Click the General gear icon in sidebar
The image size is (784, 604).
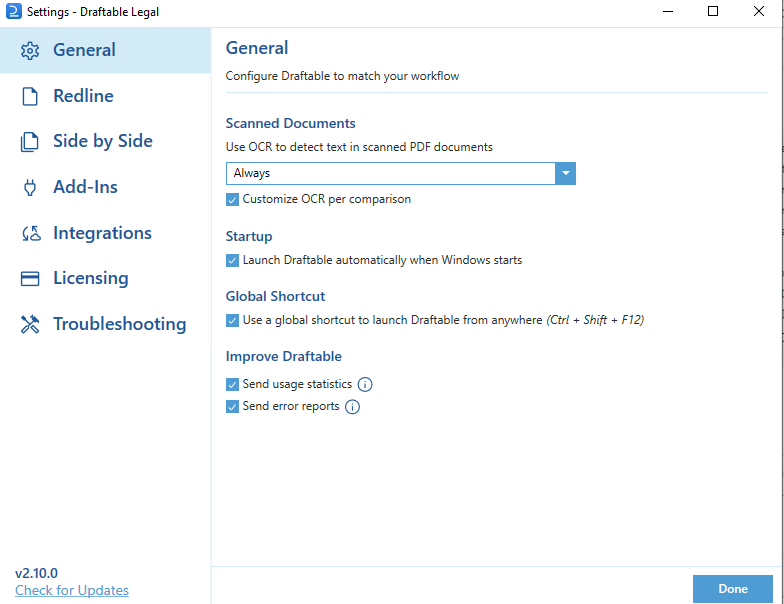pyautogui.click(x=30, y=50)
